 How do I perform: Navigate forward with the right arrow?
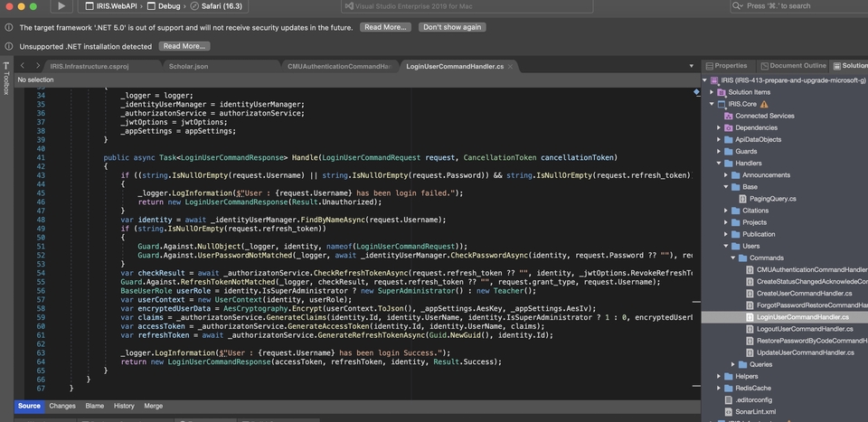point(37,66)
